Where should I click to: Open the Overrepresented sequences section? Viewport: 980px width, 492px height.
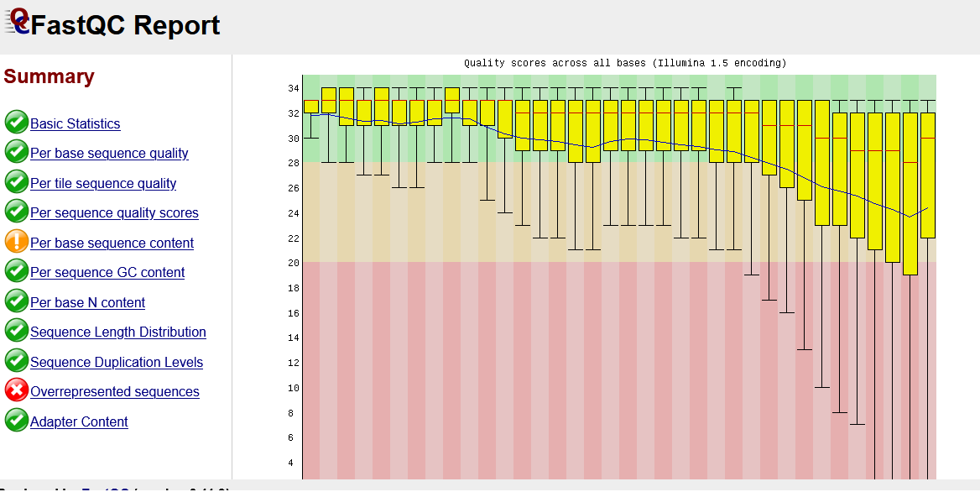[x=114, y=390]
